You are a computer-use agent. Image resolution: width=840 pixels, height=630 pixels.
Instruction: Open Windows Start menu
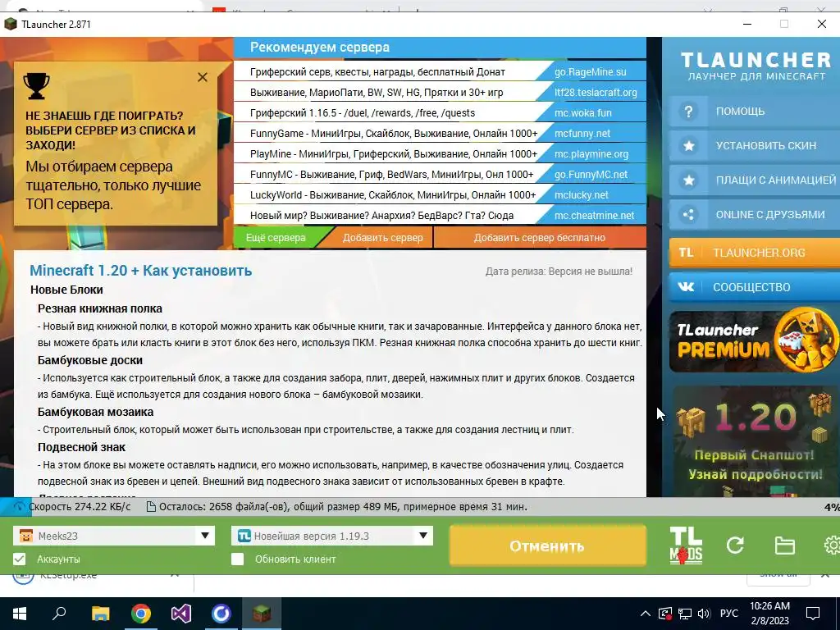click(20, 614)
